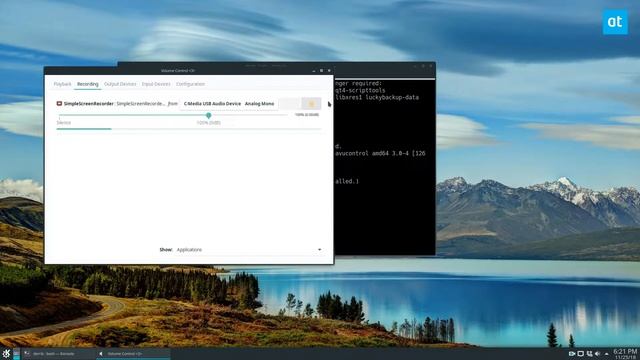Open the KDE application launcher
Image resolution: width=640 pixels, height=360 pixels.
[6, 353]
